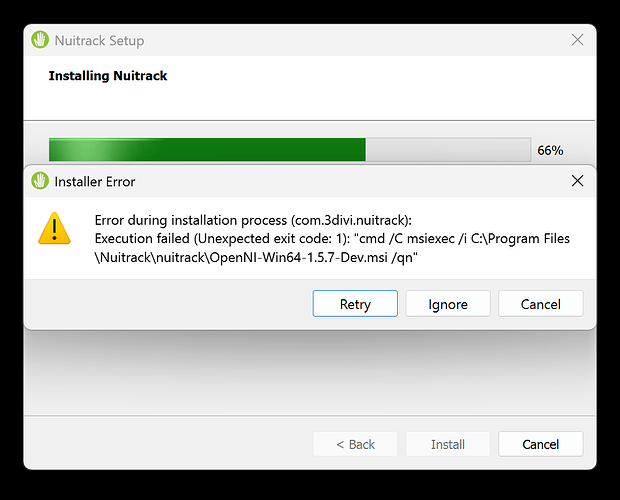Click the yellow warning triangle icon
The height and width of the screenshot is (500, 620).
tap(54, 229)
